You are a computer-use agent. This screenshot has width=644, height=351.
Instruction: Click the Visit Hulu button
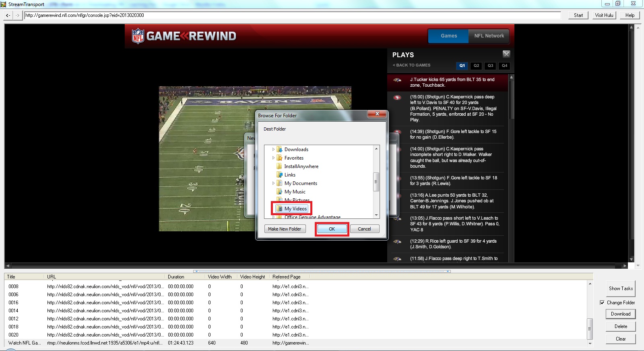click(x=604, y=15)
